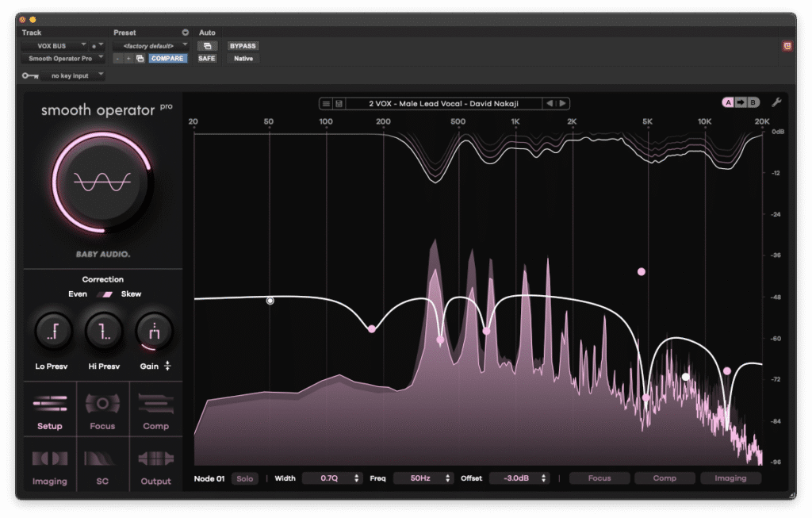This screenshot has height=518, width=812.
Task: Select the Setup section icon
Action: (x=50, y=403)
